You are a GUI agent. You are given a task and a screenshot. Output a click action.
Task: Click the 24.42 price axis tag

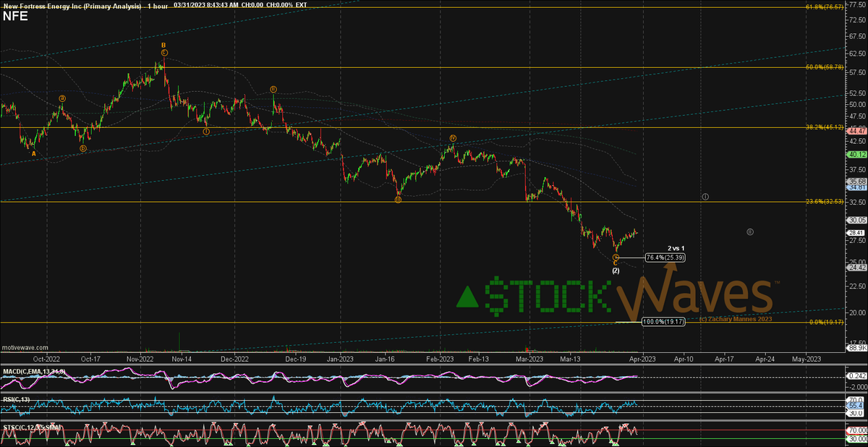857,268
